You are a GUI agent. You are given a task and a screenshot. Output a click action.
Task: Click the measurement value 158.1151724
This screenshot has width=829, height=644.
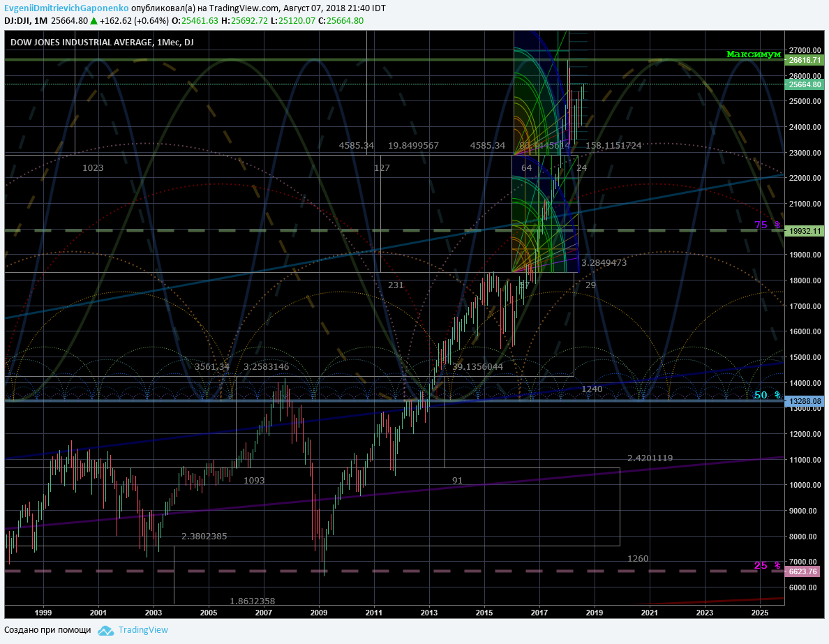pyautogui.click(x=614, y=145)
